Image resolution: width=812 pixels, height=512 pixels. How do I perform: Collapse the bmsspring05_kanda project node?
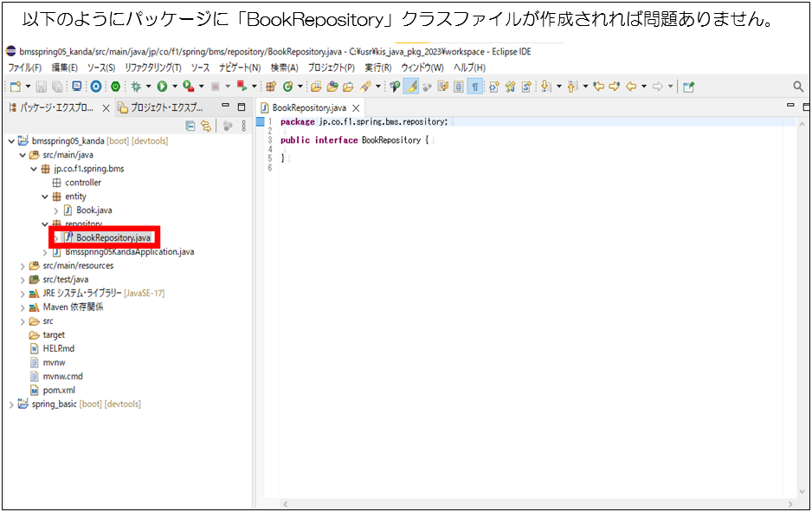(10, 141)
